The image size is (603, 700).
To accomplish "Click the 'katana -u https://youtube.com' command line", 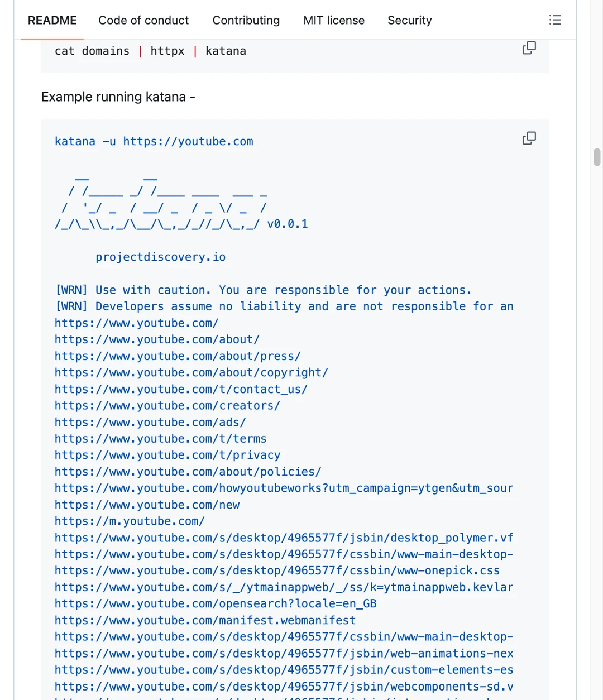I will pos(154,141).
